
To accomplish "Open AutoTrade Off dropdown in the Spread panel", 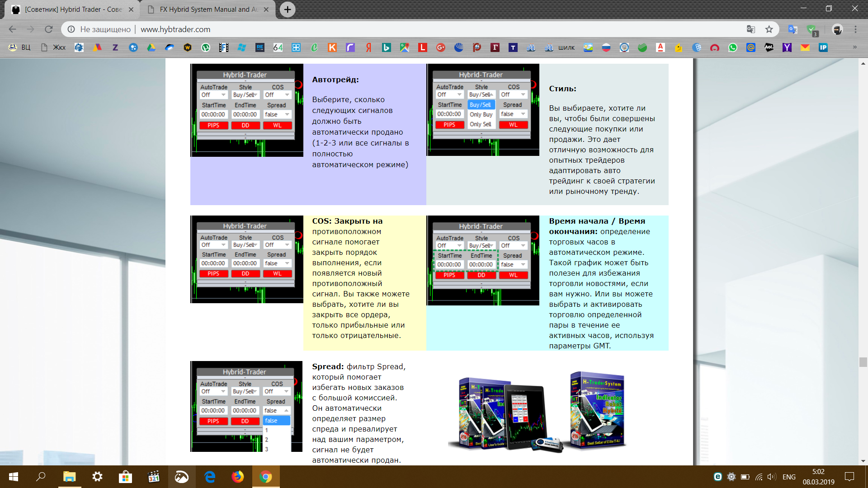I will point(213,391).
